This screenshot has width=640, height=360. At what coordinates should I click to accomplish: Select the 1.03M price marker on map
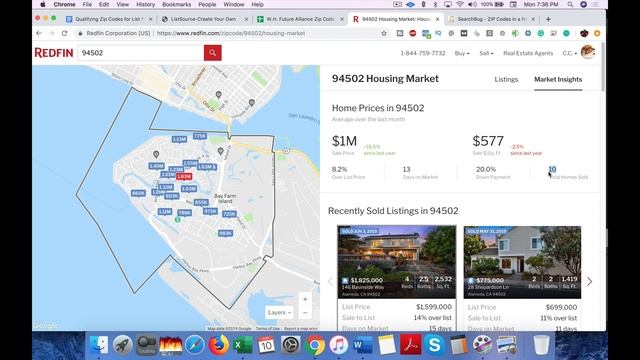click(x=189, y=189)
